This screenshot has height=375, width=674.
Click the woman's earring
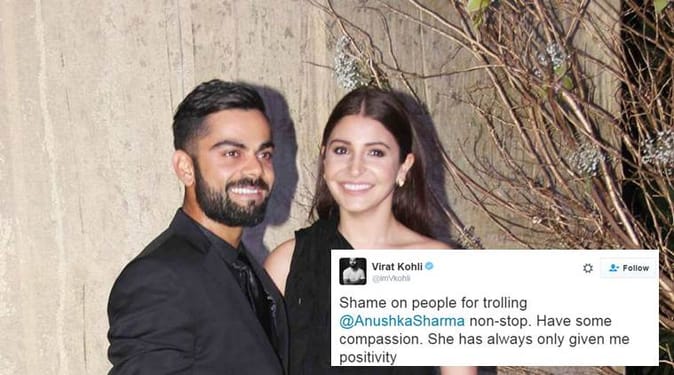(401, 182)
